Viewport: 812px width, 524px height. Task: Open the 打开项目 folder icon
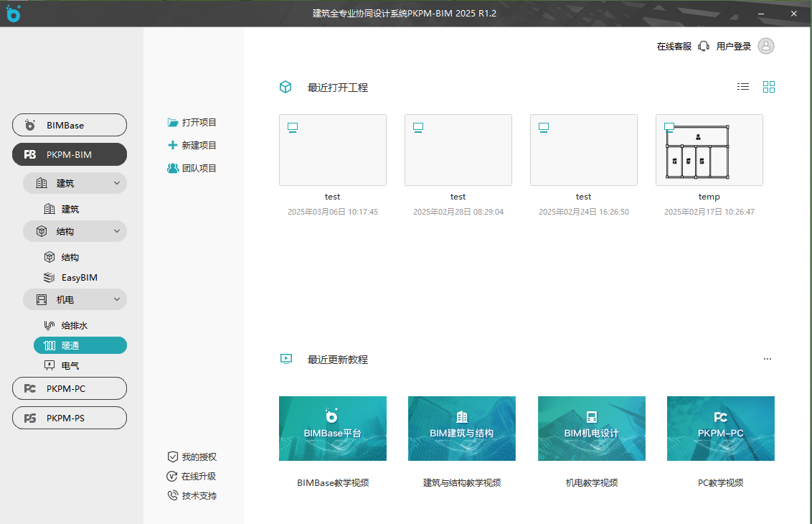point(173,123)
